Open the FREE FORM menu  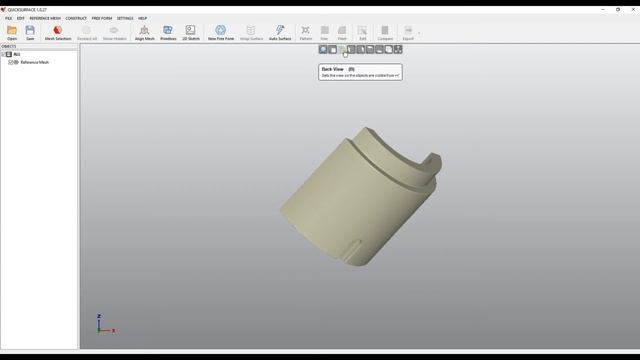tap(102, 18)
